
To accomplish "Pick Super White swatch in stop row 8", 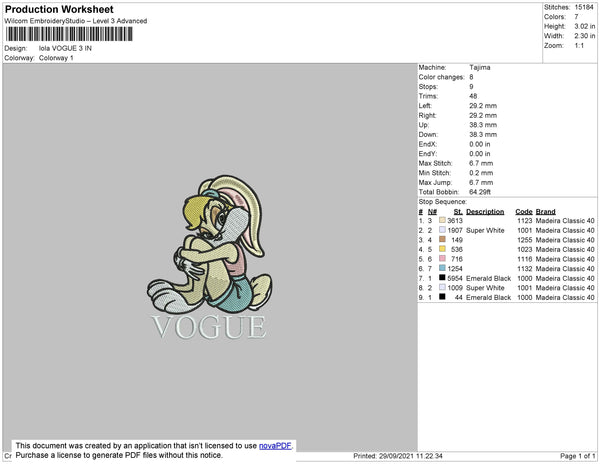I will 442,287.
